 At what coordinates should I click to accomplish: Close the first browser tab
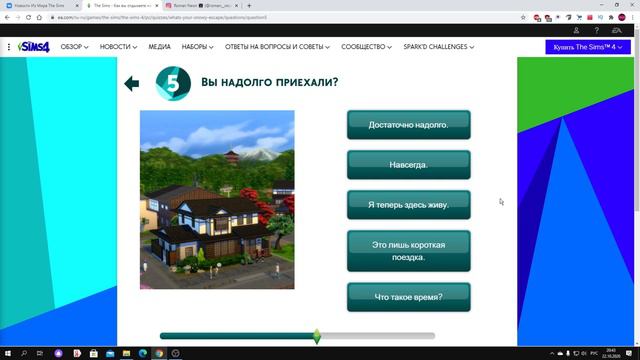click(77, 6)
